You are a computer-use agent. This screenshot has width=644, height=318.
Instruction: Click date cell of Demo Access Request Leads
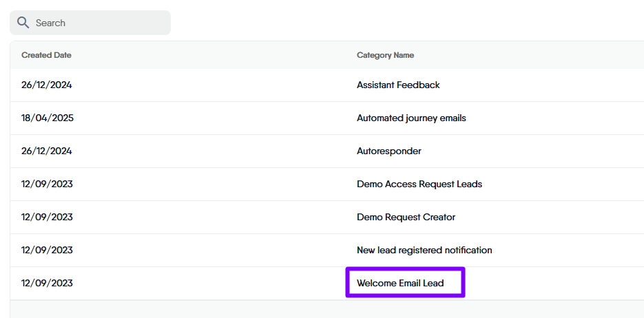(47, 184)
